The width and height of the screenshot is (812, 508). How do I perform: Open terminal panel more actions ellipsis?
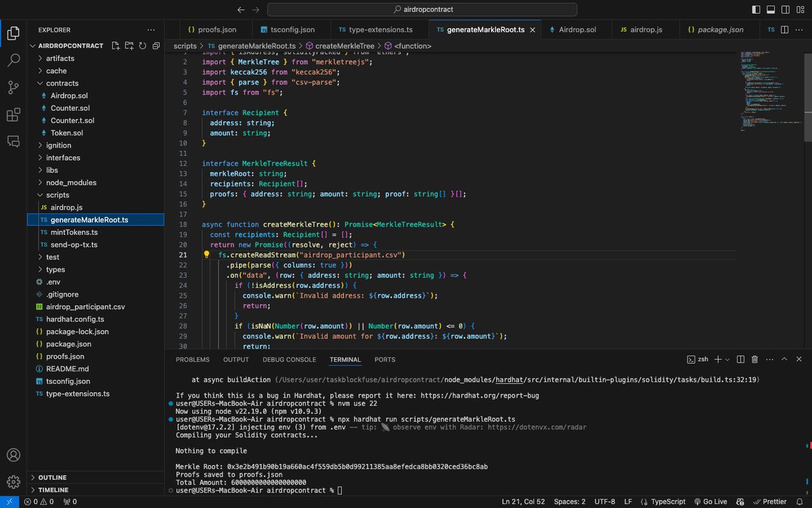pyautogui.click(x=769, y=360)
